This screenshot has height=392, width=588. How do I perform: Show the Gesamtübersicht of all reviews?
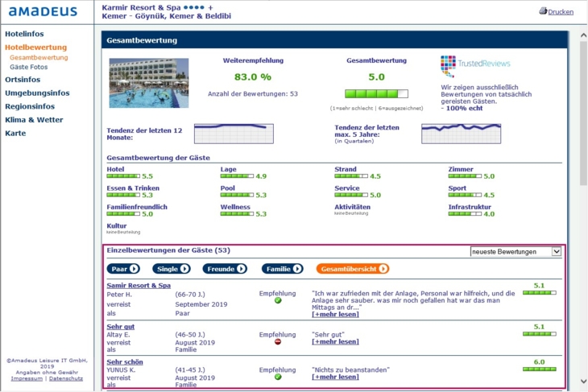coord(353,269)
